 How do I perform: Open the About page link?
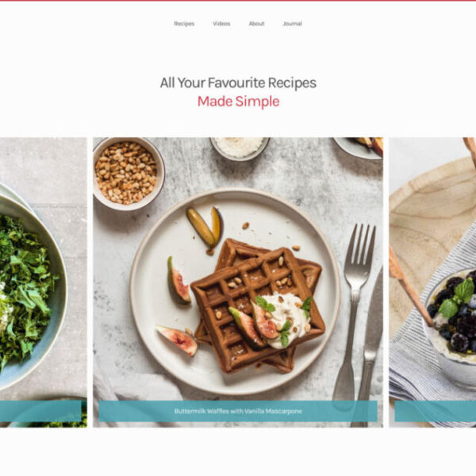coord(256,24)
